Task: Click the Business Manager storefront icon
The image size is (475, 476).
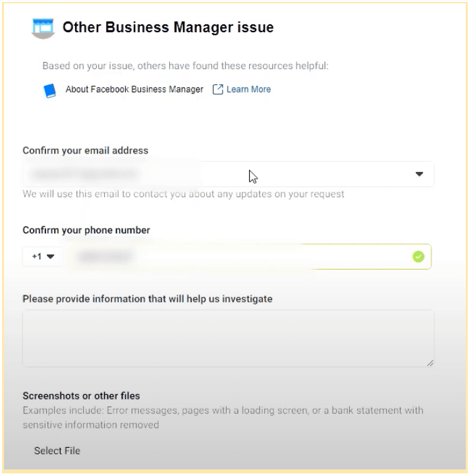Action: (x=43, y=28)
